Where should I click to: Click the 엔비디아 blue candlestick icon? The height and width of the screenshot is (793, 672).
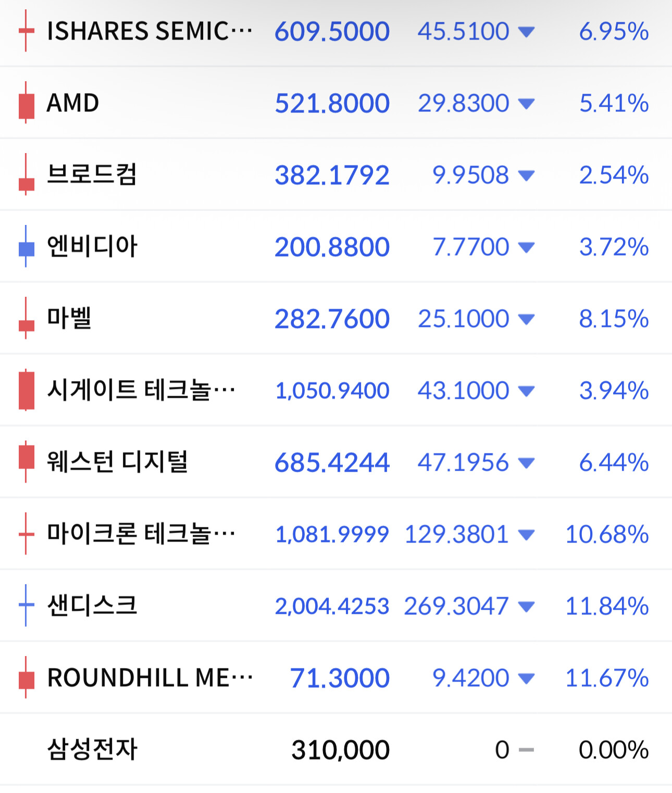pyautogui.click(x=26, y=246)
